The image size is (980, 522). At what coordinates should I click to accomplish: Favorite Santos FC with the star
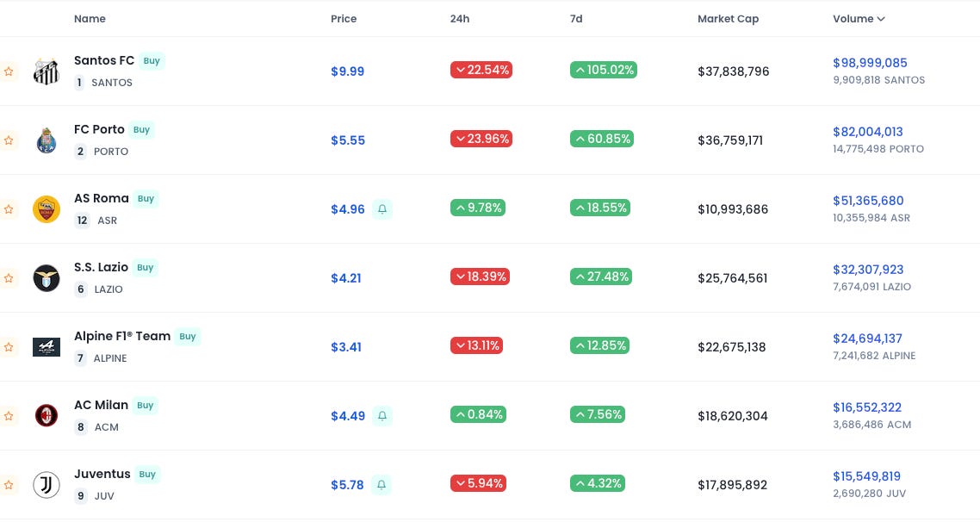pos(9,71)
